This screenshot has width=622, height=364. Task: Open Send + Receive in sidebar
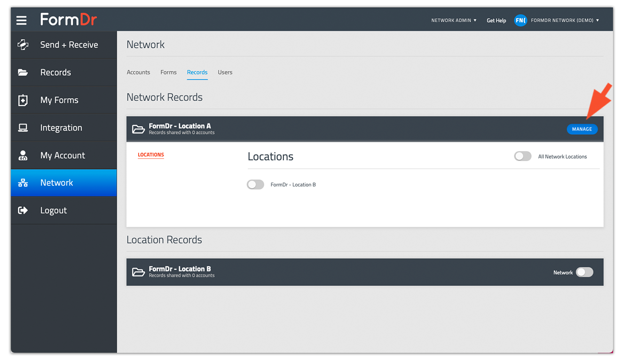64,45
